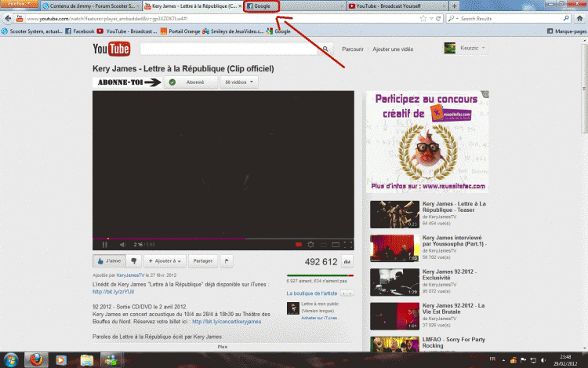The image size is (588, 368).
Task: Open La boutique de l'artiste link
Action: click(311, 293)
